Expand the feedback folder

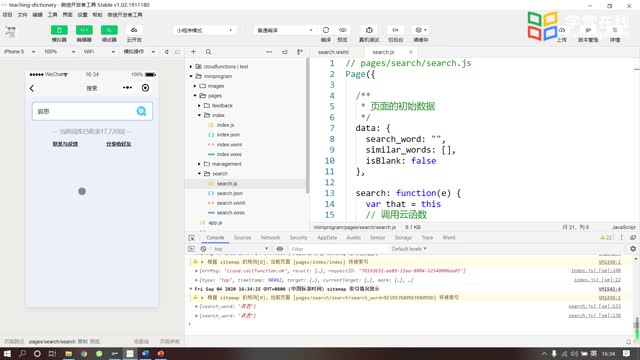(x=200, y=106)
